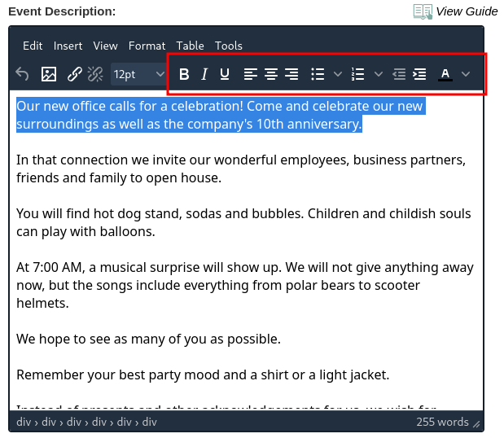504x438 pixels.
Task: Apply bullet list formatting
Action: click(x=318, y=74)
